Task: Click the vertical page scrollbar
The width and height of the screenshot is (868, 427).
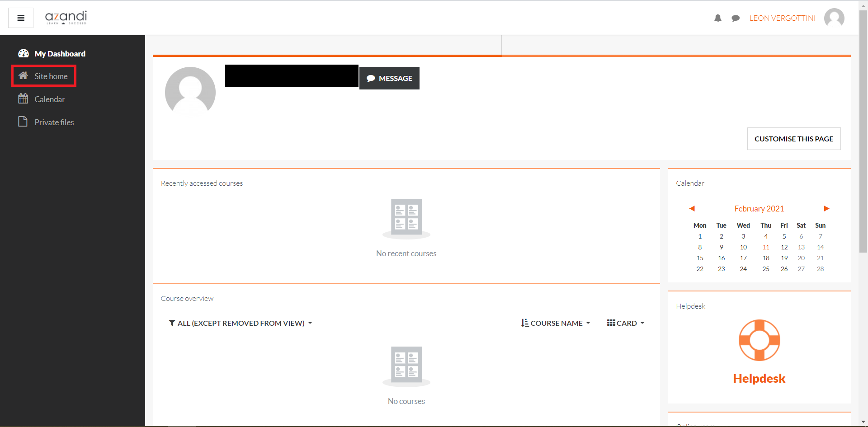Action: click(863, 131)
